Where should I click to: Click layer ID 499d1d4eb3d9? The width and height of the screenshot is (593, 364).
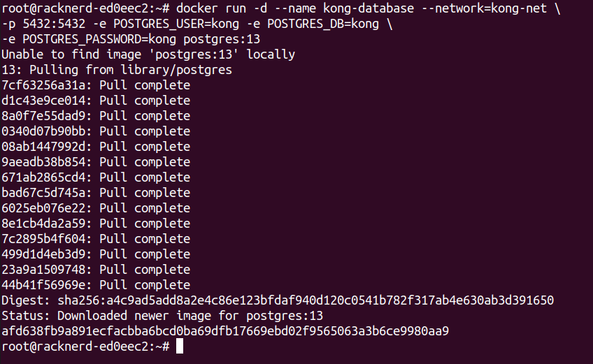pyautogui.click(x=47, y=254)
